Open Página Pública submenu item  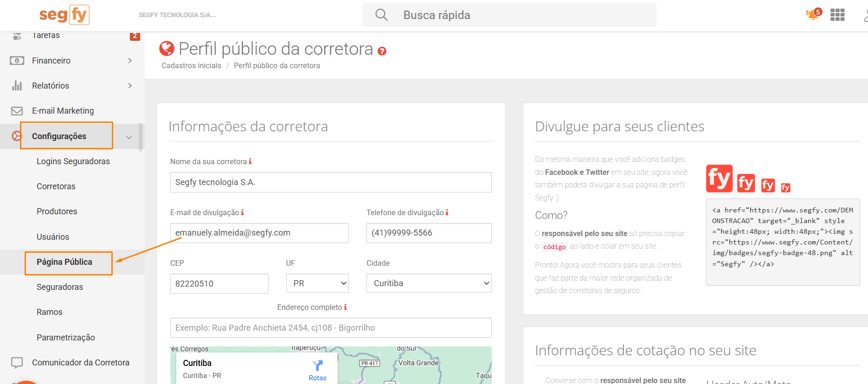click(64, 262)
